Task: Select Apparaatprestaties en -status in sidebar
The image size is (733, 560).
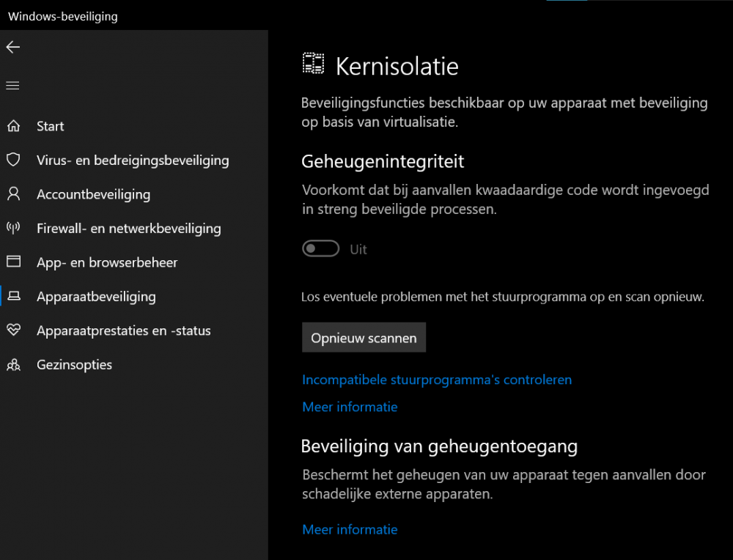Action: pyautogui.click(x=123, y=331)
